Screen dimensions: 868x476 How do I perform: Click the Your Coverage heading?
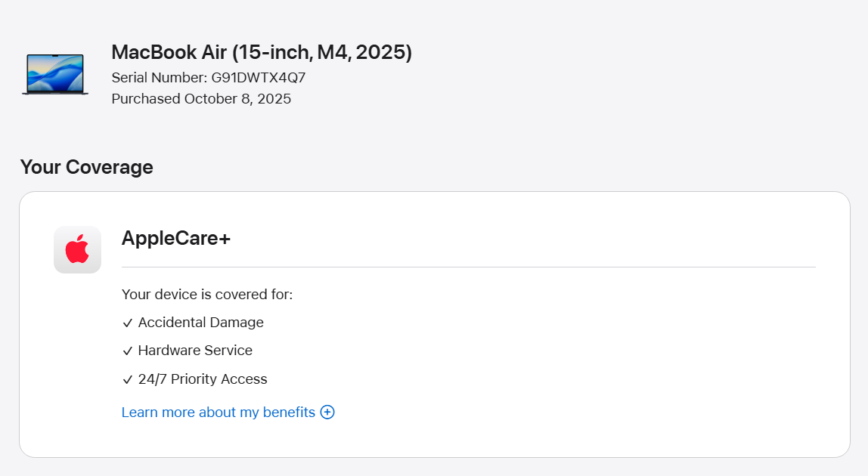pos(86,167)
